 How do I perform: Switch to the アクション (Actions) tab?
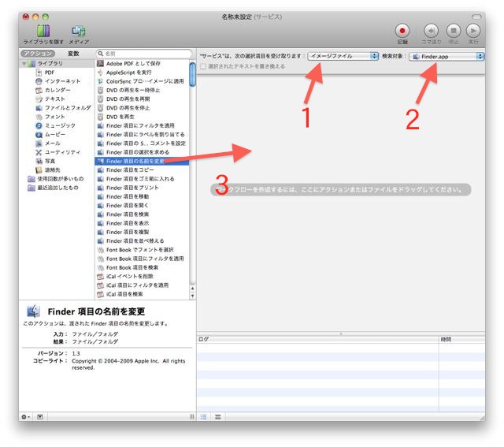point(39,54)
